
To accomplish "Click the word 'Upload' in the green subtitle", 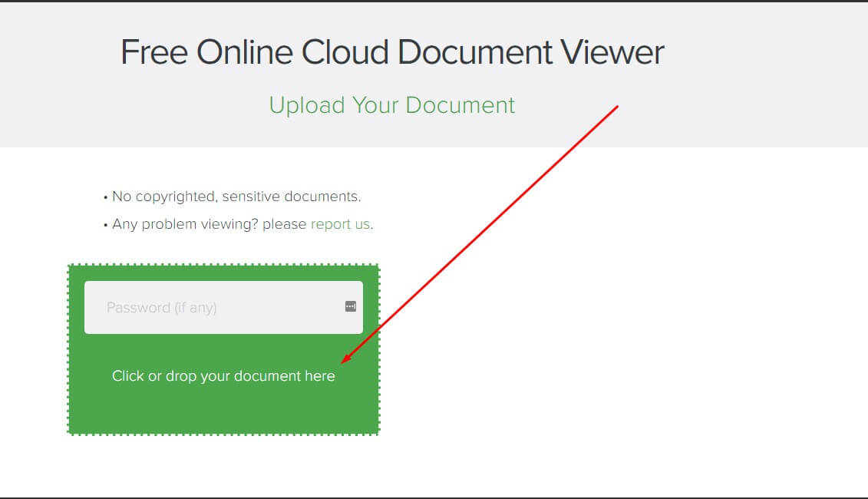I will pos(307,105).
